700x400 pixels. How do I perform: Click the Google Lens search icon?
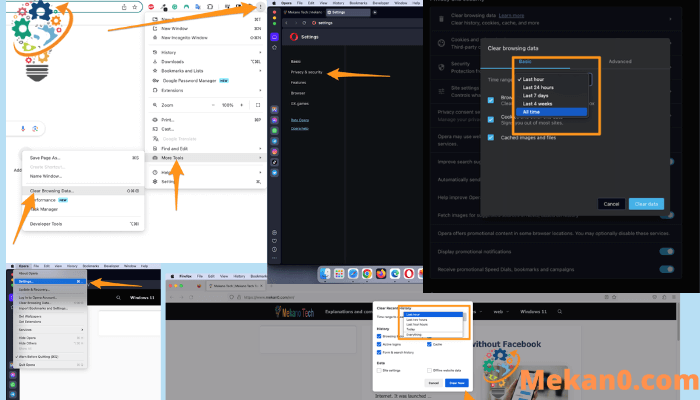point(35,129)
